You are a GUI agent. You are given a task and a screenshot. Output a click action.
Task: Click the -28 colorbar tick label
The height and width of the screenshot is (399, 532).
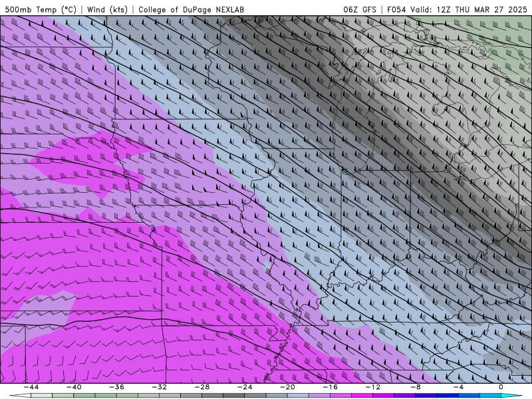202,387
